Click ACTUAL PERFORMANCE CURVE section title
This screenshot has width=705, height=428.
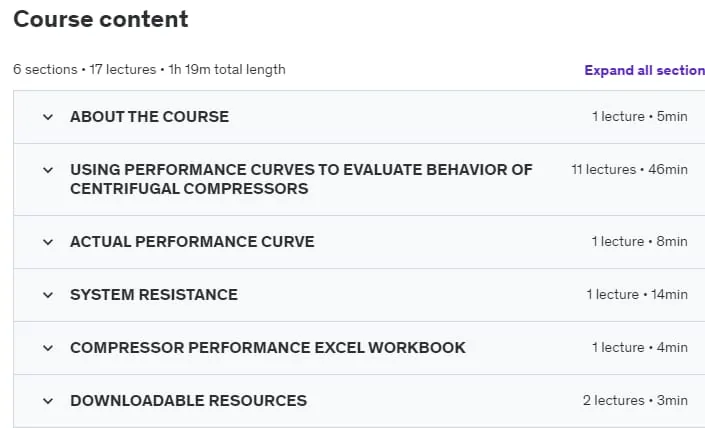[192, 242]
